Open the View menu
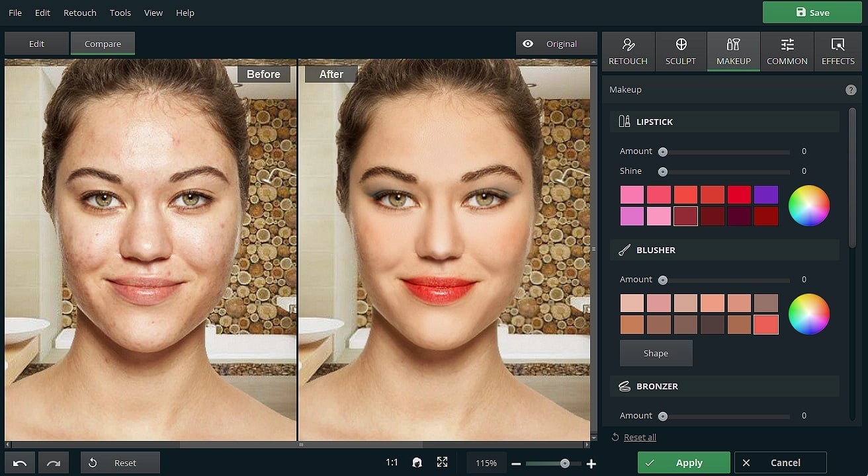The width and height of the screenshot is (868, 476). [153, 13]
